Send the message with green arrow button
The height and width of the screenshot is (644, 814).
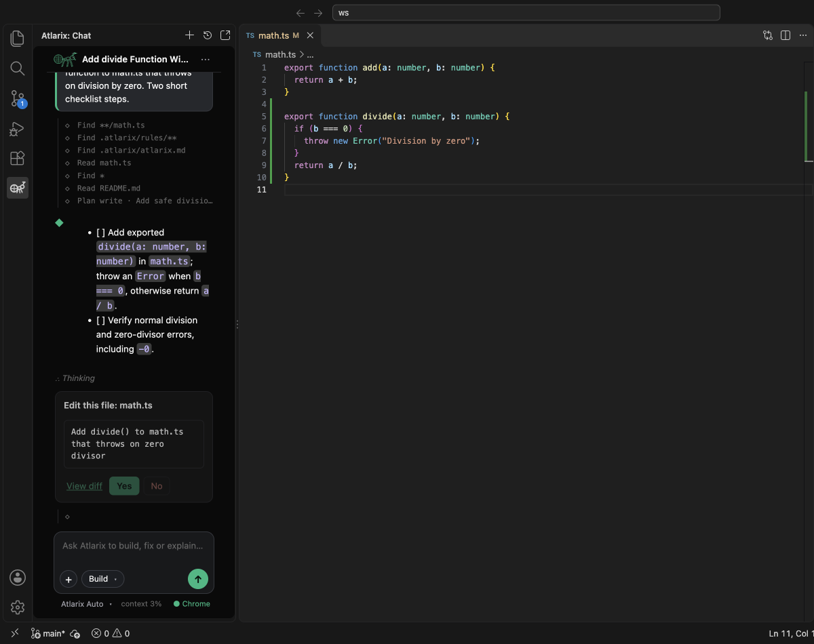[x=198, y=579]
